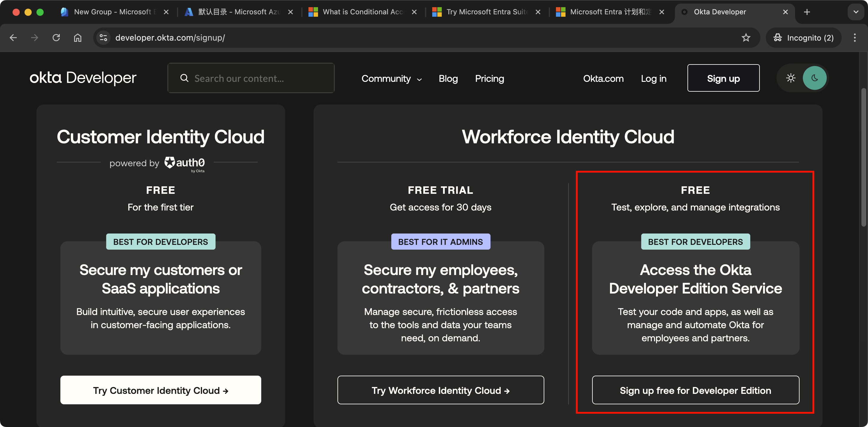Close the Try Microsoft Entra Suite tab
This screenshot has width=868, height=427.
click(538, 12)
